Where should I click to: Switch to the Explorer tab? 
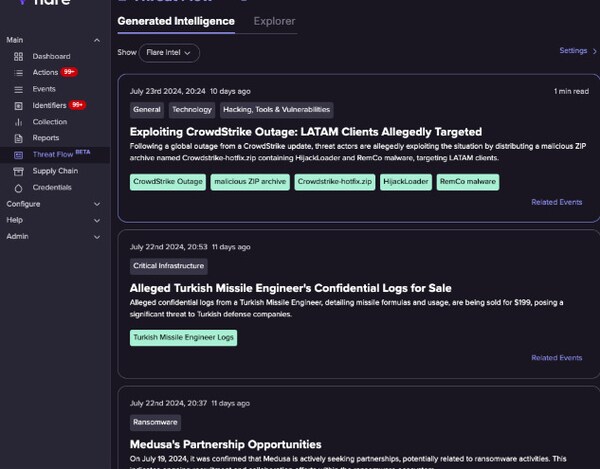(274, 21)
